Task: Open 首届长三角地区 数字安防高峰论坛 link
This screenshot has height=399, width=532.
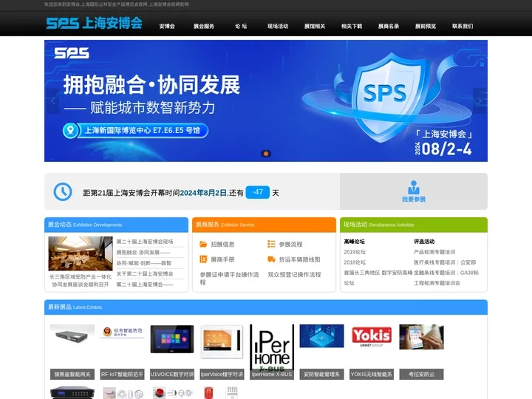Action: (x=378, y=278)
